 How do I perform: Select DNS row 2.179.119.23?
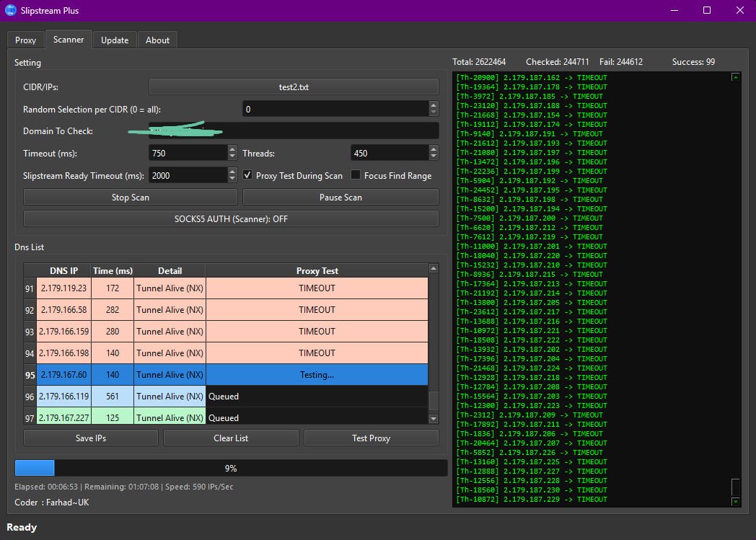coord(63,288)
